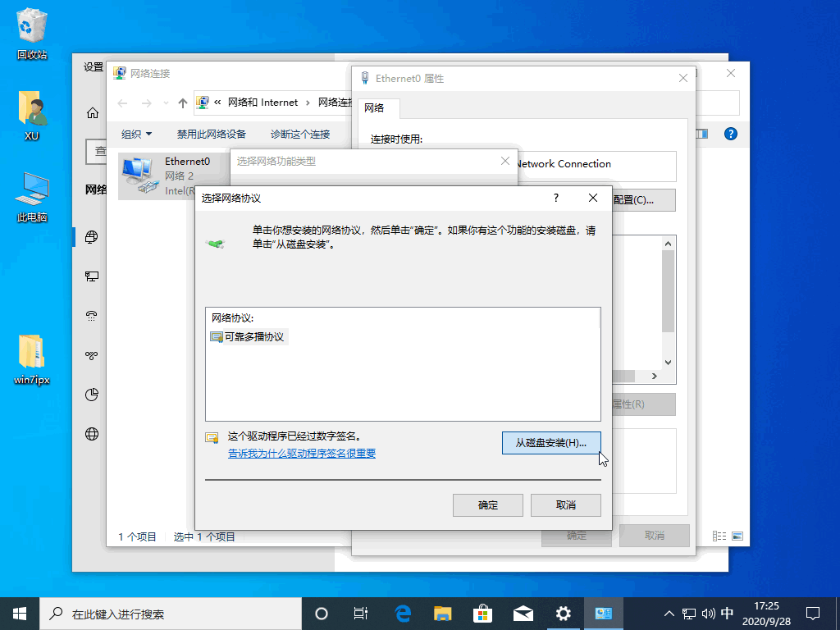Click the 配置(C)... button

643,200
